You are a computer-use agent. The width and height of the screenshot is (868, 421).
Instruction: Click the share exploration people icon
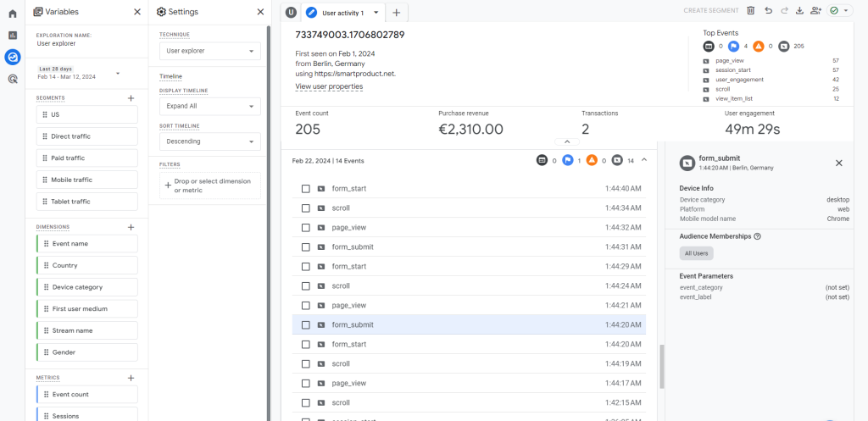pos(815,10)
